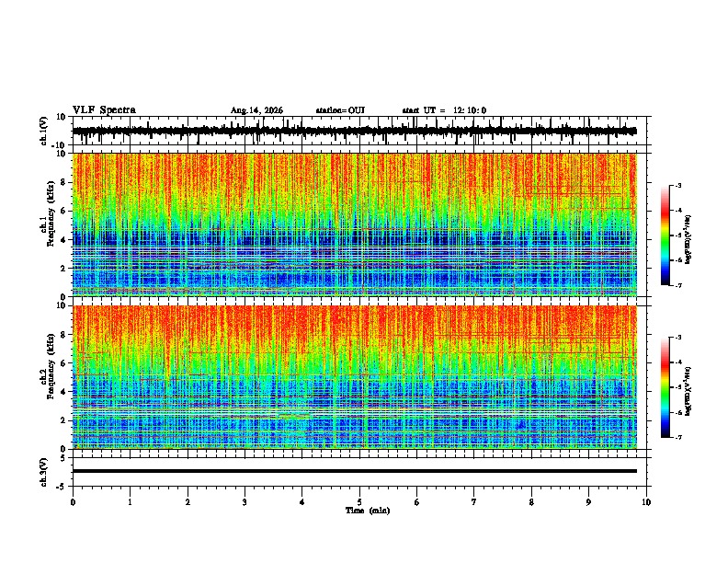This screenshot has height=563, width=728.
Task: Click the upper 'log(PSD)(V²/Hz)' color bar title
Action: pyautogui.click(x=688, y=240)
